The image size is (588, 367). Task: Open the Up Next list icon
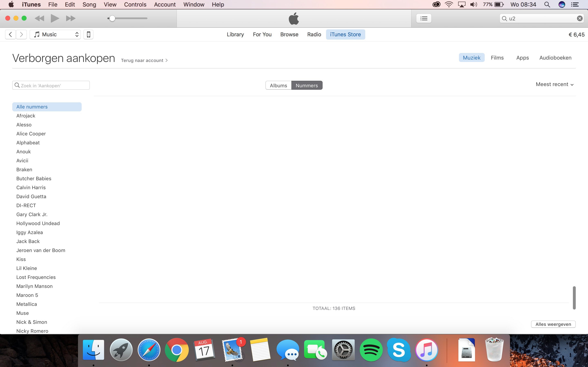point(424,18)
